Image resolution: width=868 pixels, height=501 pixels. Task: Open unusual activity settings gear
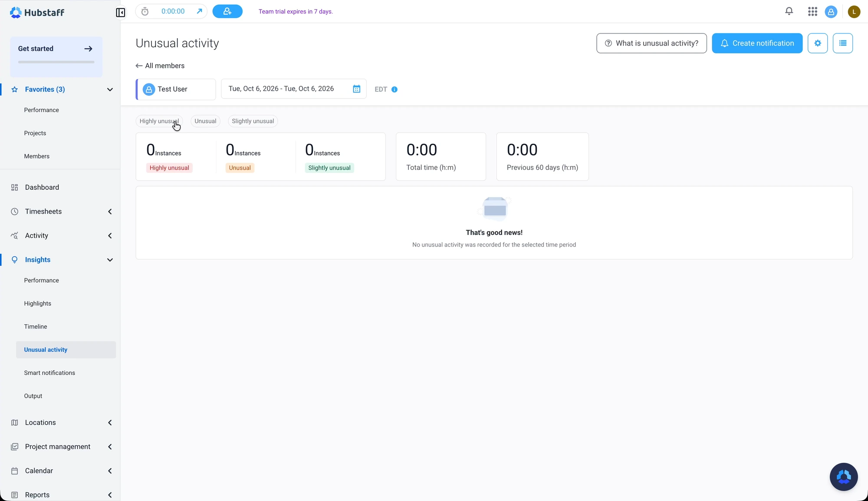coord(818,43)
